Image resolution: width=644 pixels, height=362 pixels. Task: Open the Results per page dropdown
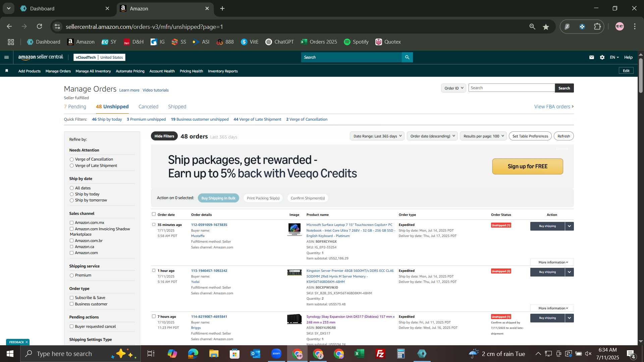coord(483,136)
